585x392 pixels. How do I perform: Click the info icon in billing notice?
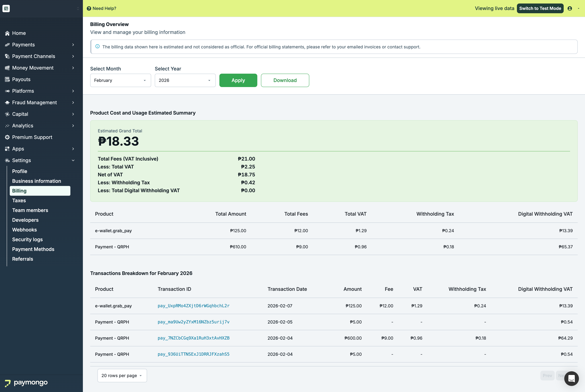(98, 47)
